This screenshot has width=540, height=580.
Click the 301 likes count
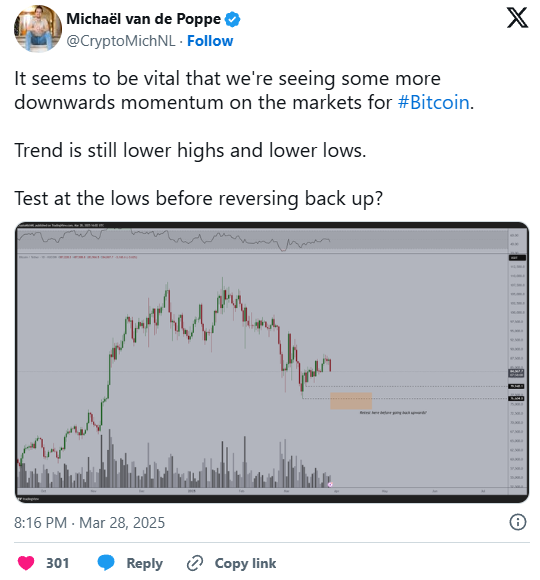(57, 563)
